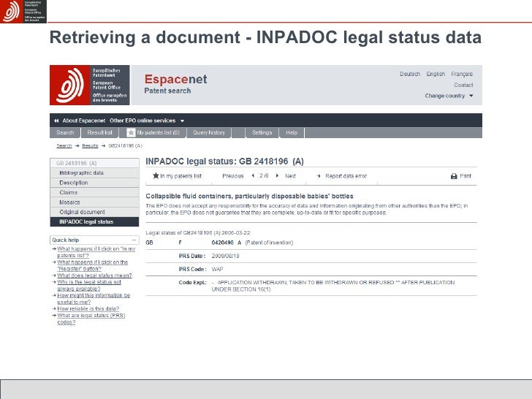Go to Previous document

pyautogui.click(x=232, y=176)
